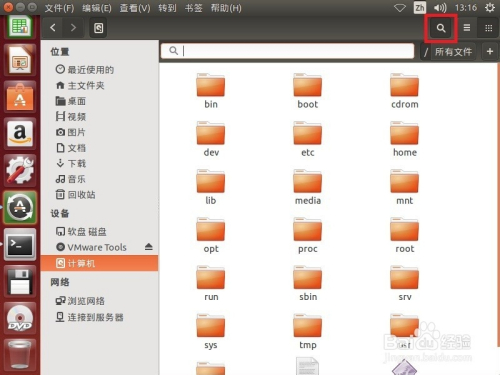Image resolution: width=500 pixels, height=375 pixels.
Task: Toggle the search magnifier button in toolbar
Action: pos(441,28)
